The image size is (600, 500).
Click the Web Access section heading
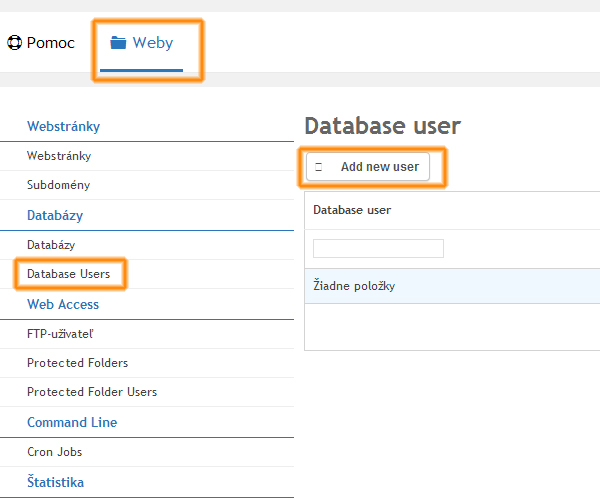point(63,304)
